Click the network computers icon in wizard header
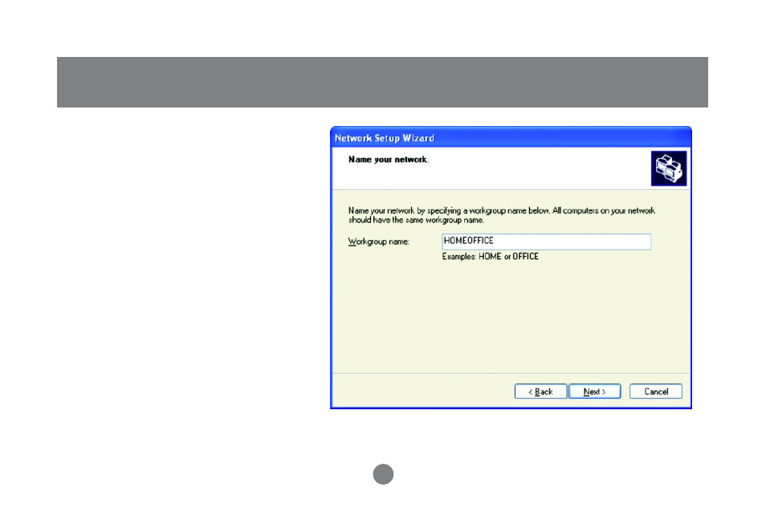766x532 pixels. pos(669,169)
